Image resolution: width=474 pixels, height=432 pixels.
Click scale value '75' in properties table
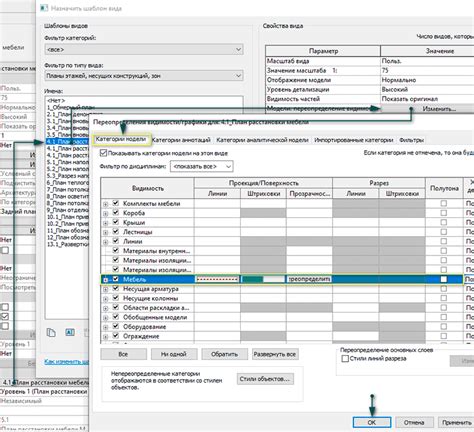pyautogui.click(x=427, y=70)
